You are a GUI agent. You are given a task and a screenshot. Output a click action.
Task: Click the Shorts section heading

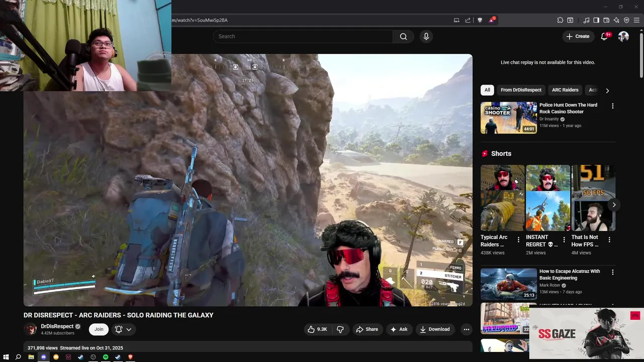point(501,154)
